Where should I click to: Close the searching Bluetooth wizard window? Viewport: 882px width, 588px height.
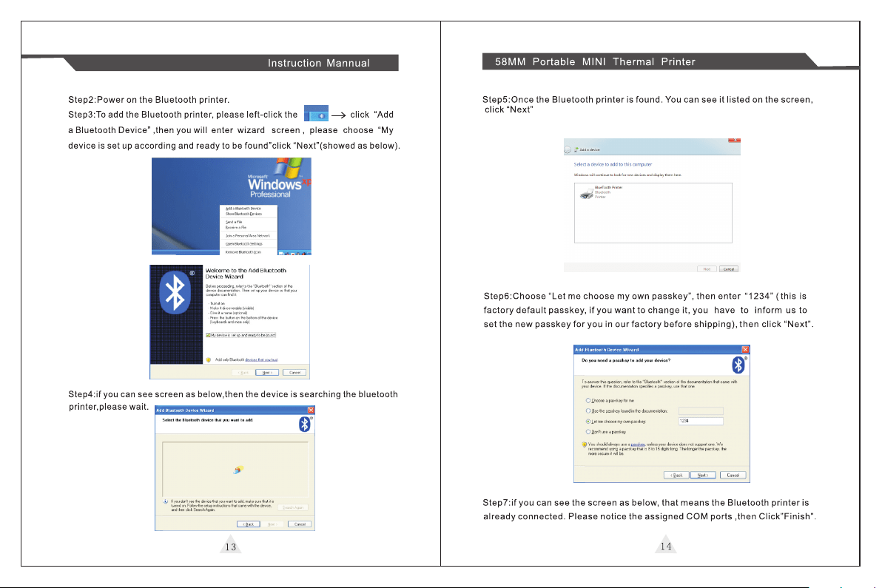point(311,410)
